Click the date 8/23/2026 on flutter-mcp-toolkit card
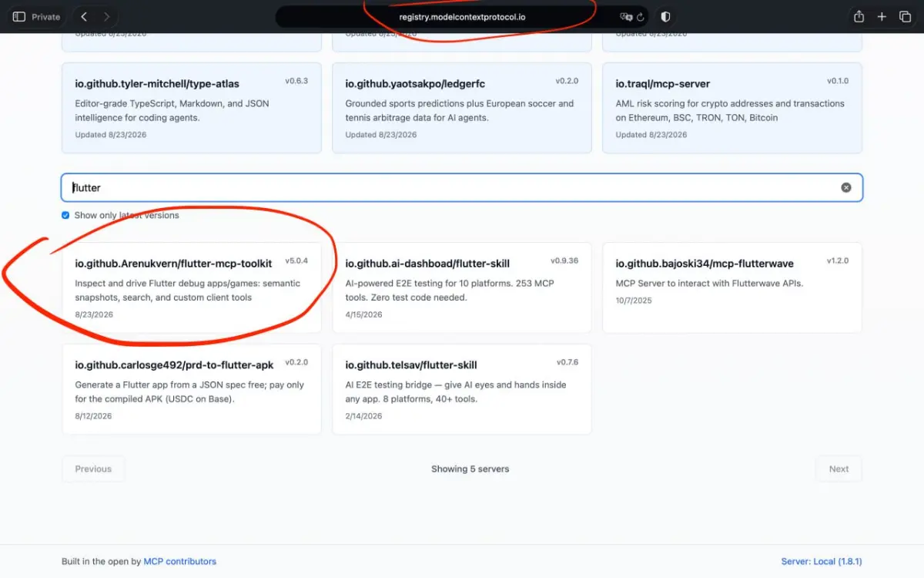 coord(94,314)
